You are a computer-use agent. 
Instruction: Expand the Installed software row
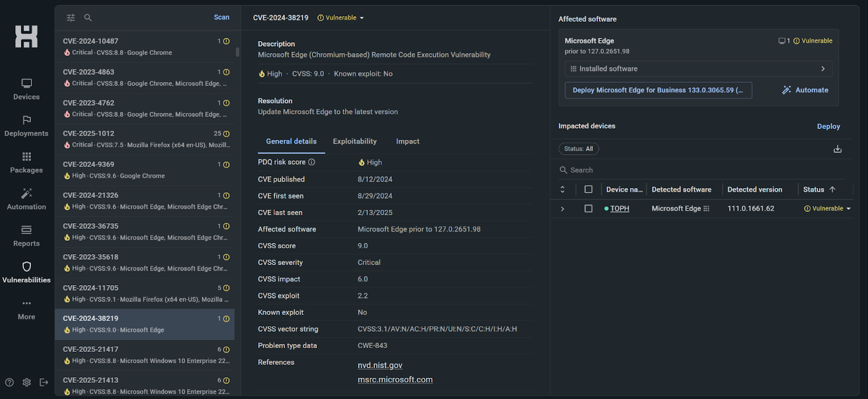click(x=699, y=69)
